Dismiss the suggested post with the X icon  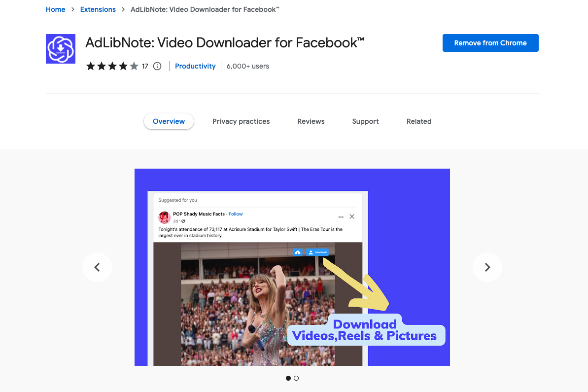[x=351, y=216]
